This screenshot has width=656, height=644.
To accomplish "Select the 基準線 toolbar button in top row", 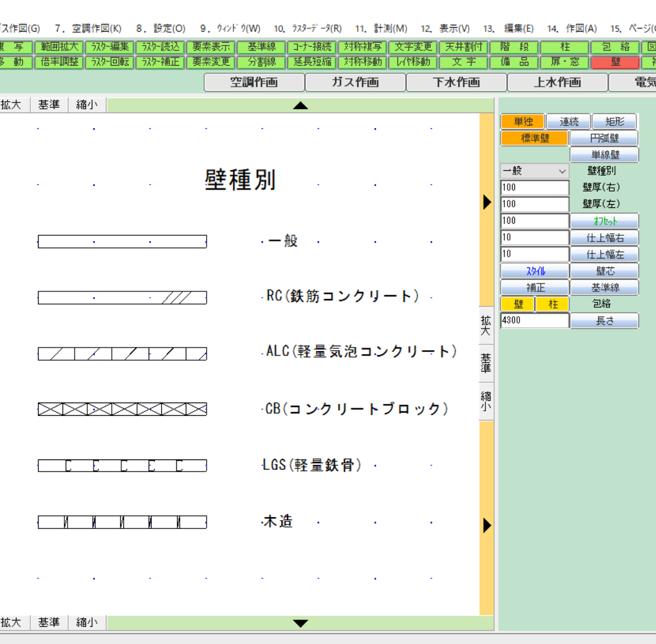I will (262, 47).
